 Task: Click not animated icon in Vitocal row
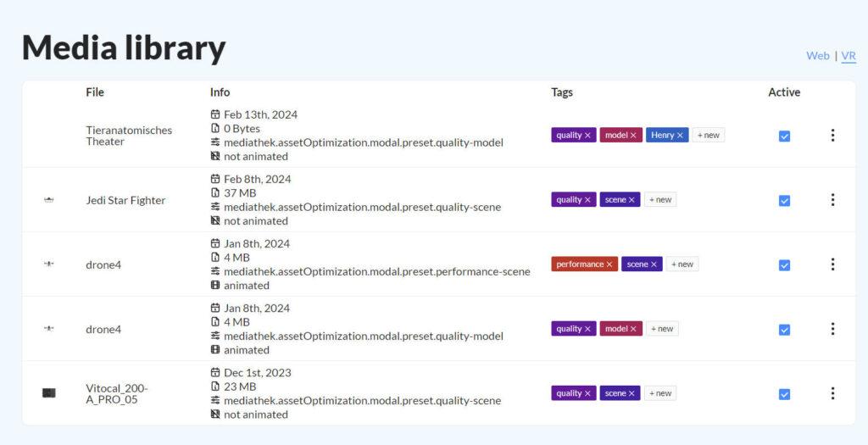(x=215, y=414)
